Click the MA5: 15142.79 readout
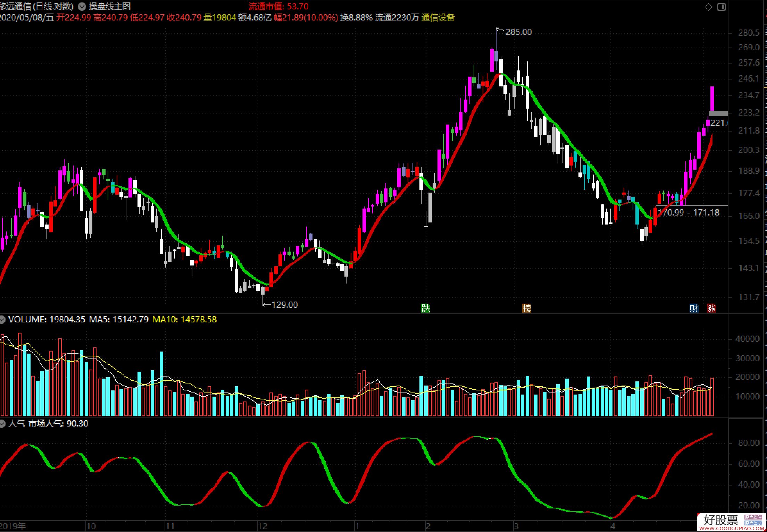Image resolution: width=767 pixels, height=532 pixels. click(119, 319)
